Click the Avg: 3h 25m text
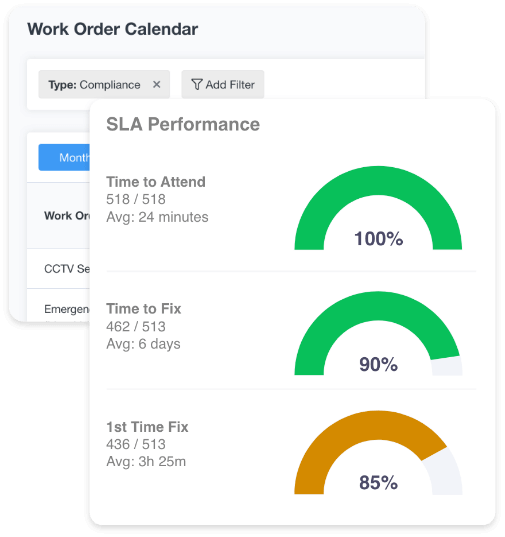Screen dimensions: 505x537 (146, 462)
